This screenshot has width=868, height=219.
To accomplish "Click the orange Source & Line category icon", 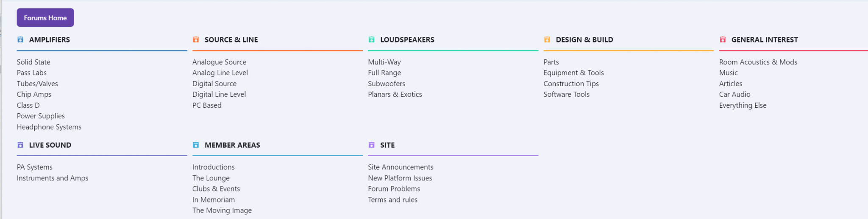I will pos(196,39).
